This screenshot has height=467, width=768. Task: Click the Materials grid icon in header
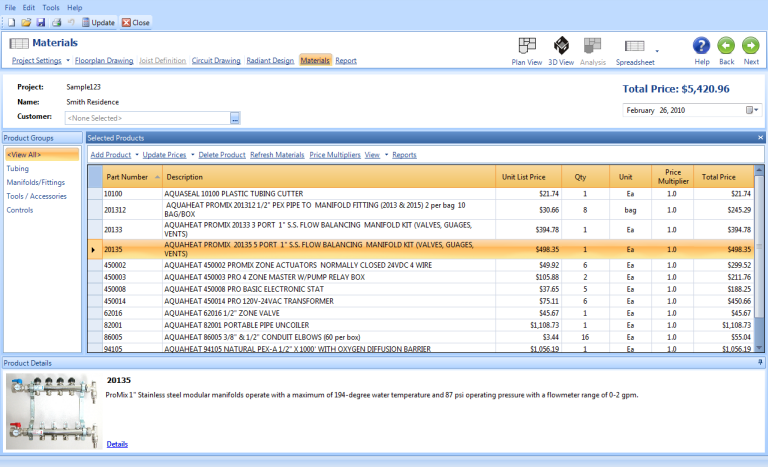(x=19, y=43)
